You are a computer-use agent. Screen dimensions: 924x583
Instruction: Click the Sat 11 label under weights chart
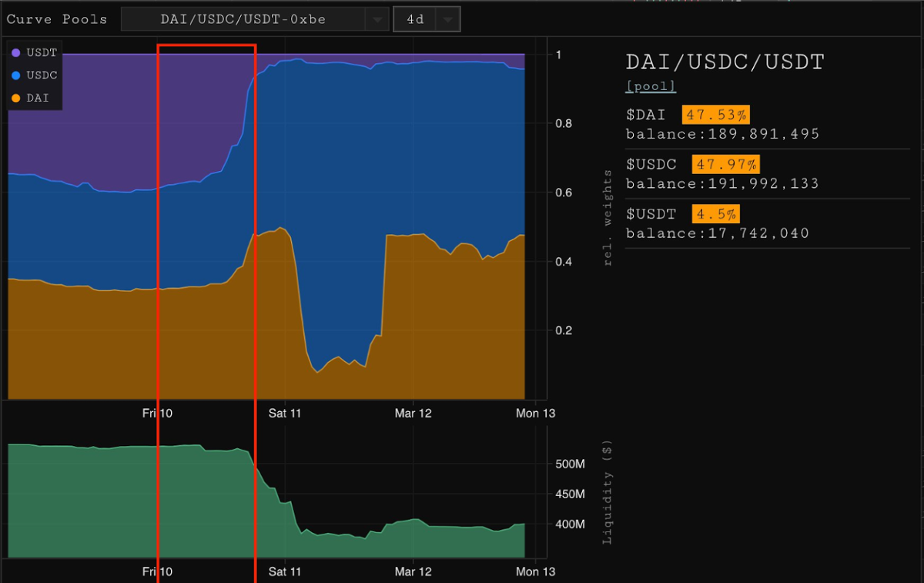coord(285,414)
